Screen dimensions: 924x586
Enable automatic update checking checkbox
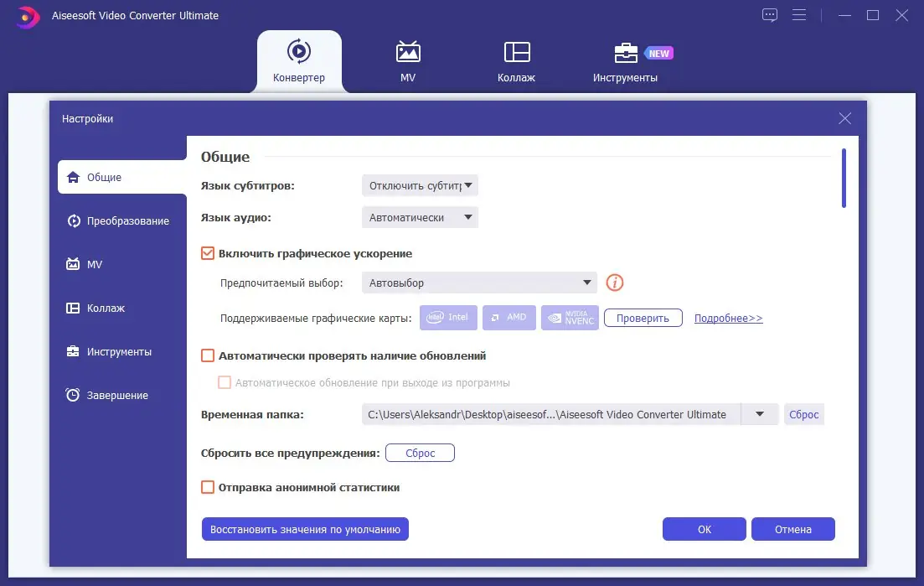click(206, 355)
